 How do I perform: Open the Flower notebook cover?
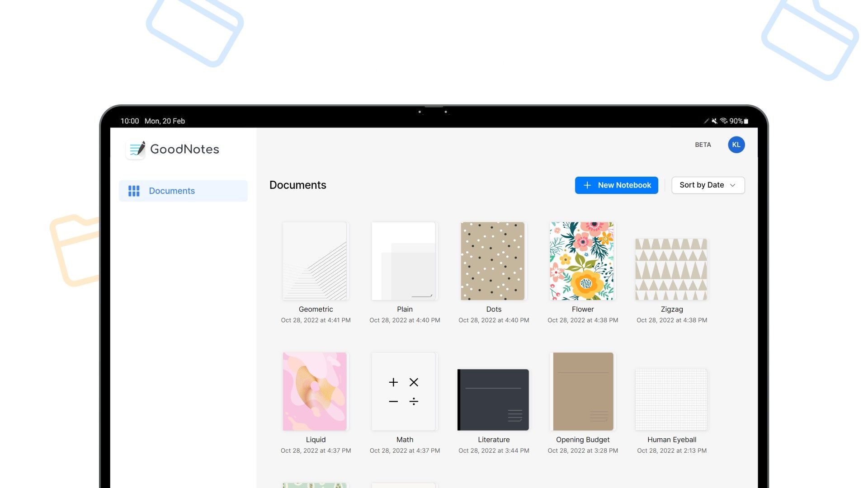point(582,260)
